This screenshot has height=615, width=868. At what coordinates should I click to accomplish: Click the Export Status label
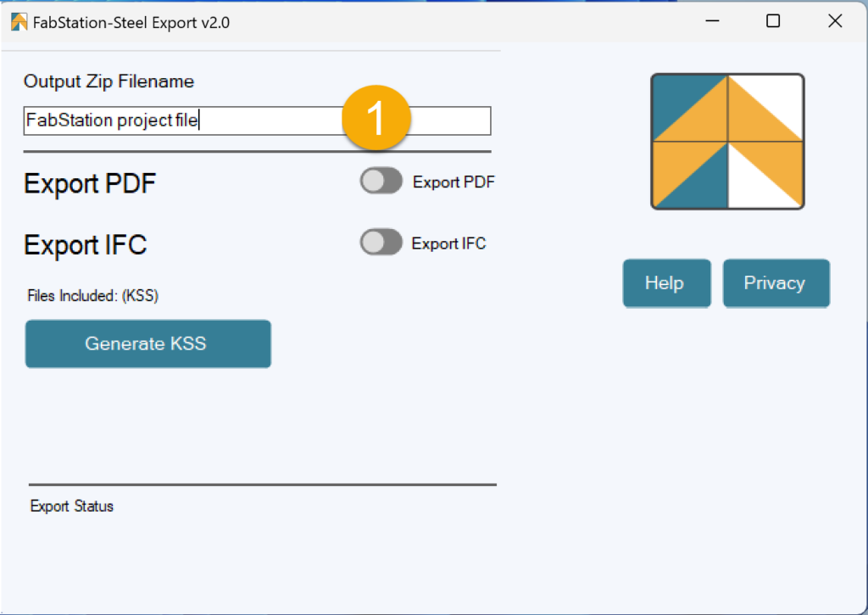pyautogui.click(x=73, y=506)
